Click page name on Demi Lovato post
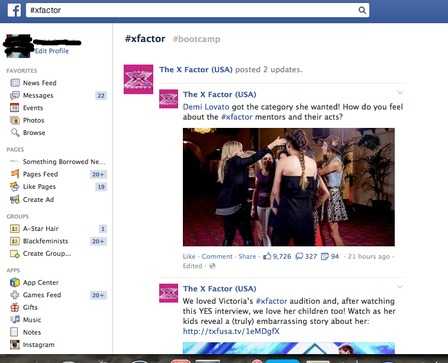This screenshot has height=363, width=448. 220,94
